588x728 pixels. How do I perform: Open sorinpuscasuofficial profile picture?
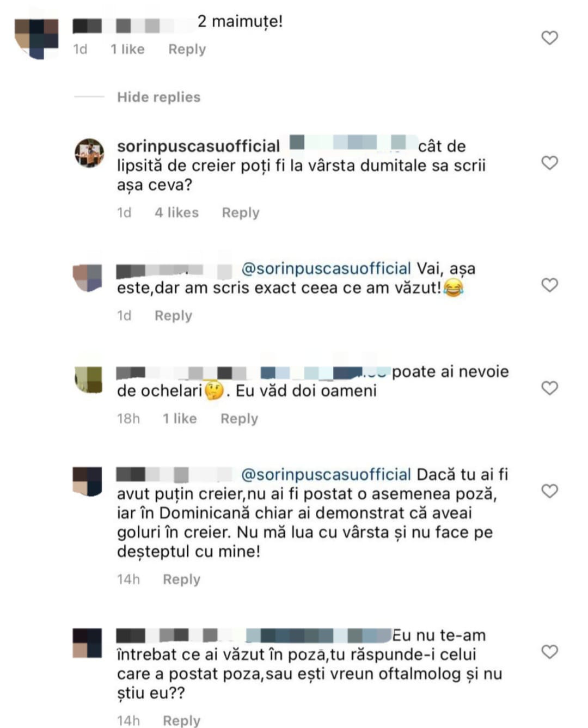[89, 153]
